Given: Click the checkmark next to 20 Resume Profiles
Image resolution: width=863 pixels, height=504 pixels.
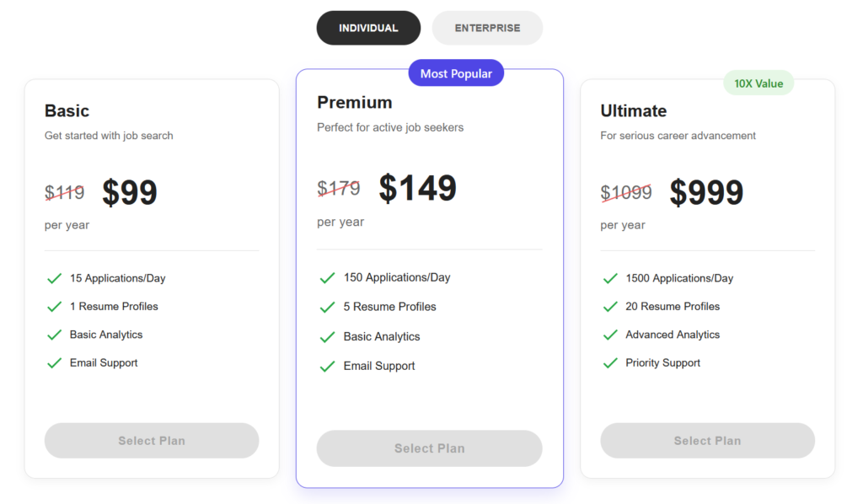Looking at the screenshot, I should click(x=611, y=306).
